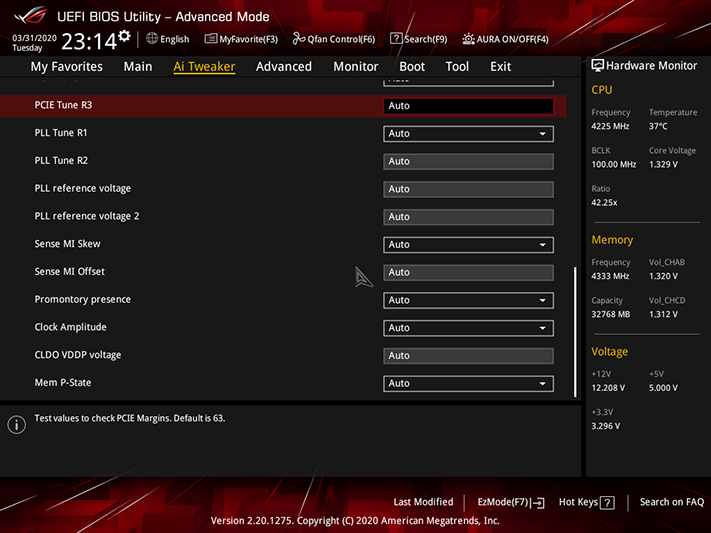The width and height of the screenshot is (711, 533).
Task: Switch to the Main tab
Action: 138,67
